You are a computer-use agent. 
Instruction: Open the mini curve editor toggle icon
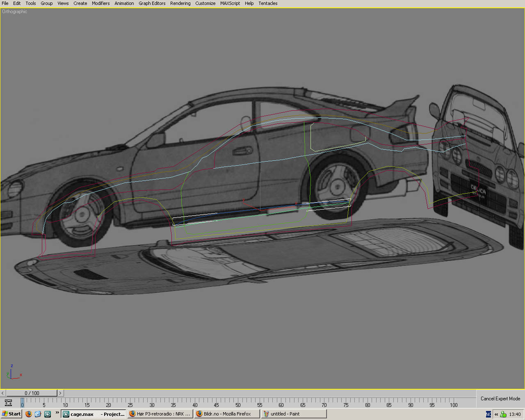[8, 403]
